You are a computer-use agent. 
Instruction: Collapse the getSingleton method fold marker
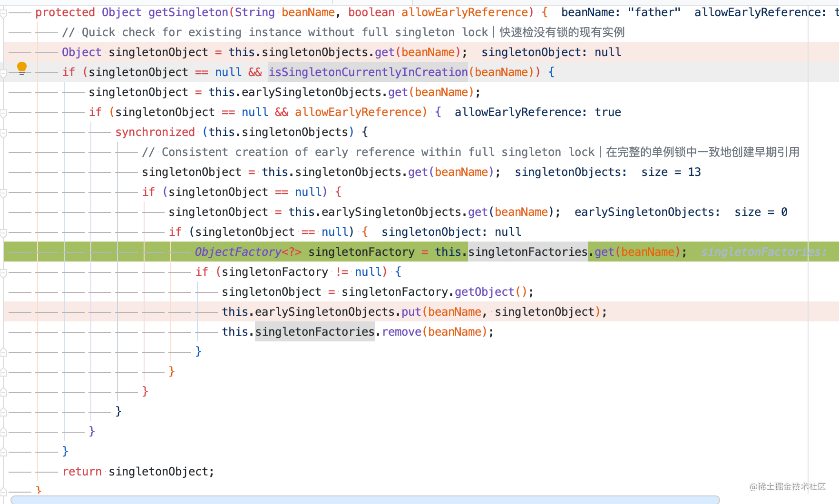pos(3,13)
